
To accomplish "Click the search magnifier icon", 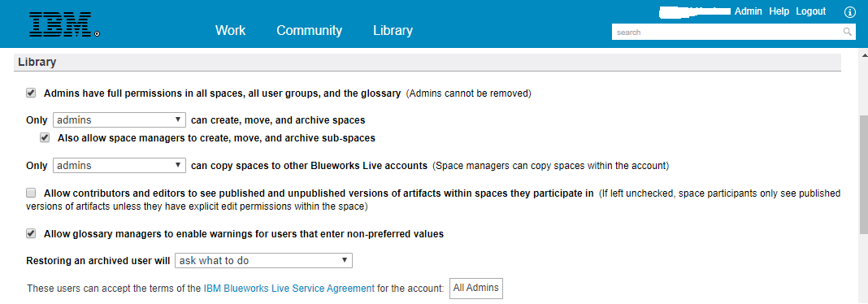I will tap(848, 33).
